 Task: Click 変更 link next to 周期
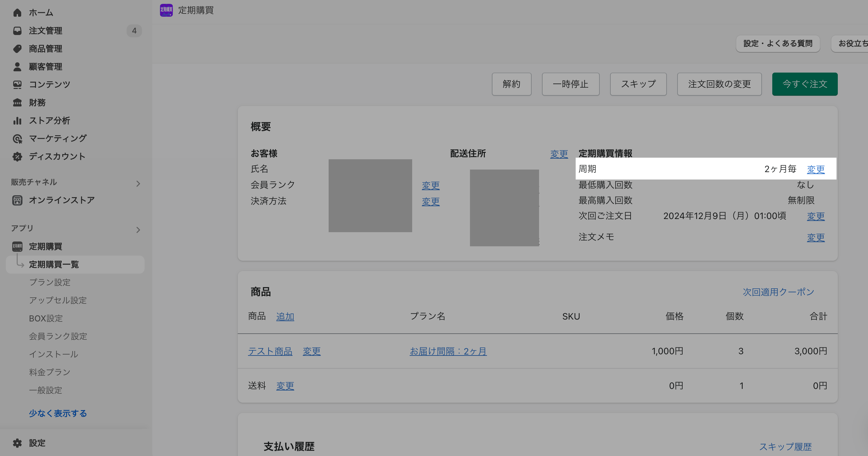815,169
